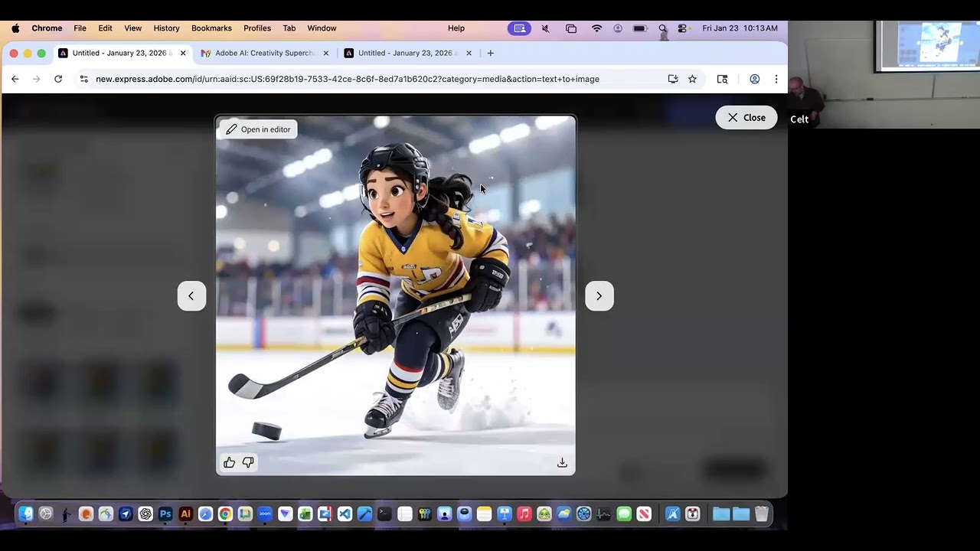Open Wi-Fi status menu
Image resolution: width=980 pixels, height=551 pixels.
coord(596,28)
